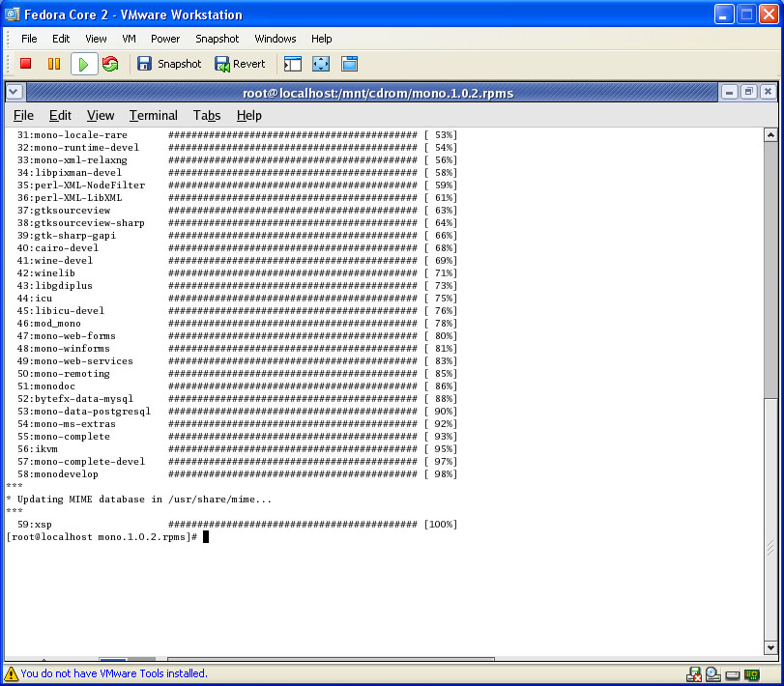Click the quick switch window icon

350,64
